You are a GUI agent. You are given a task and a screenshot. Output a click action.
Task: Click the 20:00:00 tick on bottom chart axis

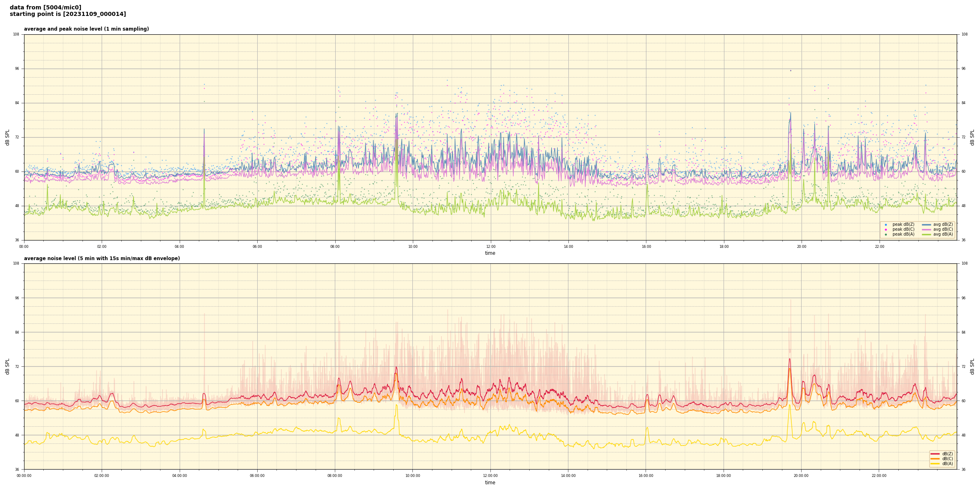(x=801, y=476)
